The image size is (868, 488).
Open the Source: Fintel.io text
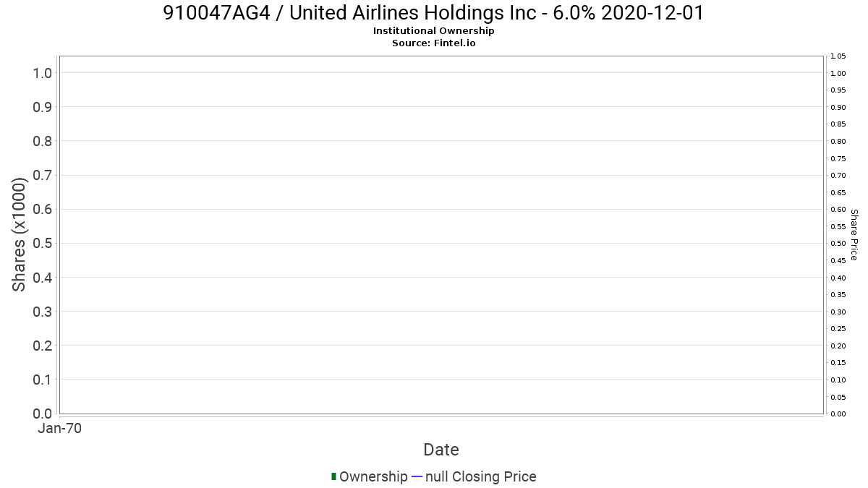pos(434,43)
